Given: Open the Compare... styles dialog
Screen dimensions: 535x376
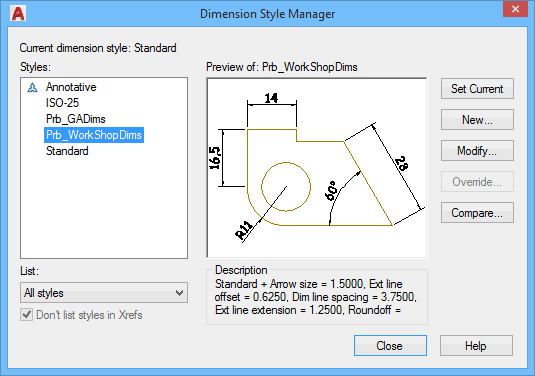Looking at the screenshot, I should [477, 213].
